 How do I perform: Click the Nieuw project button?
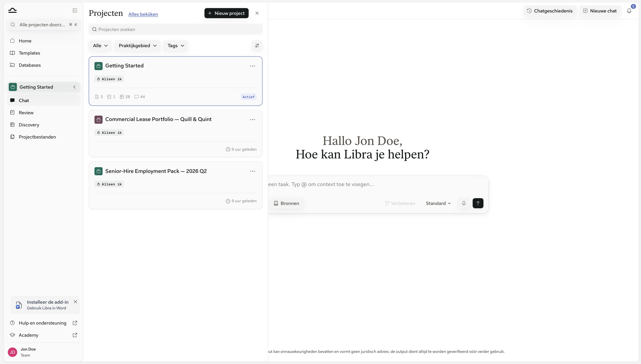(226, 13)
